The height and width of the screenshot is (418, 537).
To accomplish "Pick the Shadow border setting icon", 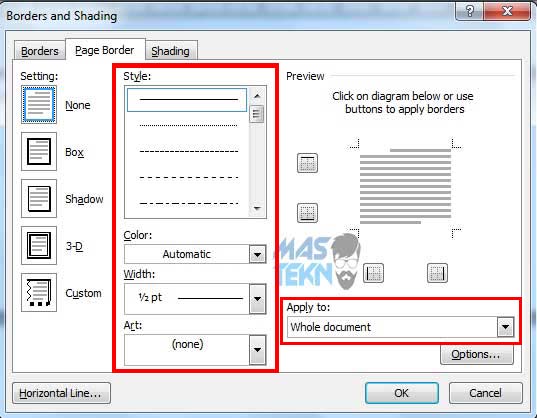I will tap(39, 198).
